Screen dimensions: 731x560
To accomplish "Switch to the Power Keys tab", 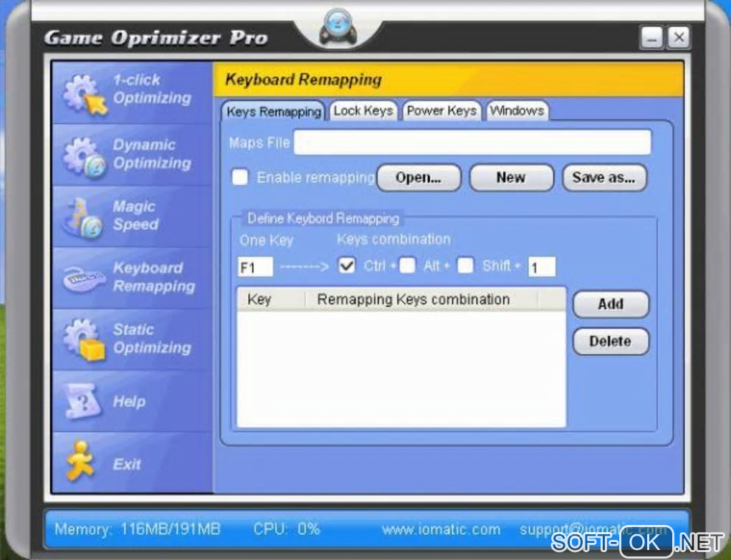I will tap(441, 111).
